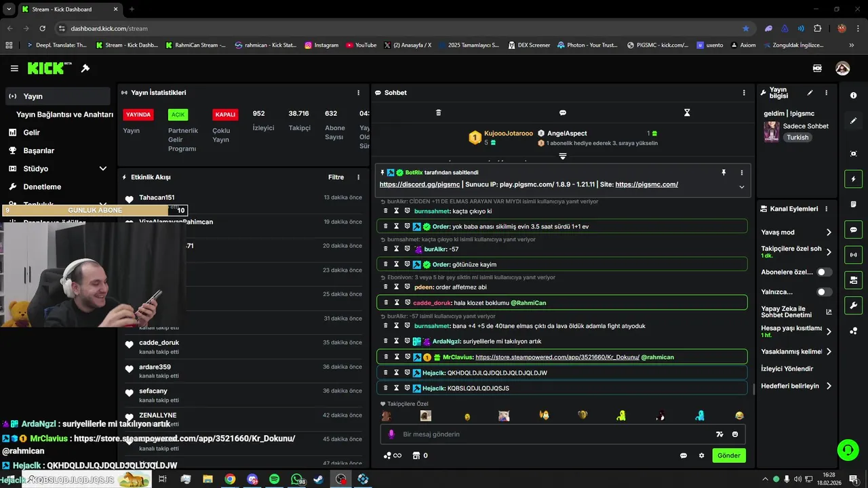868x488 pixels.
Task: Toggle the Abonelere özel switch
Action: point(824,272)
